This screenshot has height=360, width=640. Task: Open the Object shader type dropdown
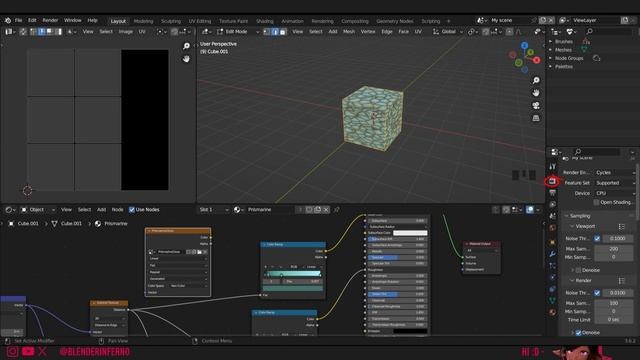pyautogui.click(x=38, y=209)
